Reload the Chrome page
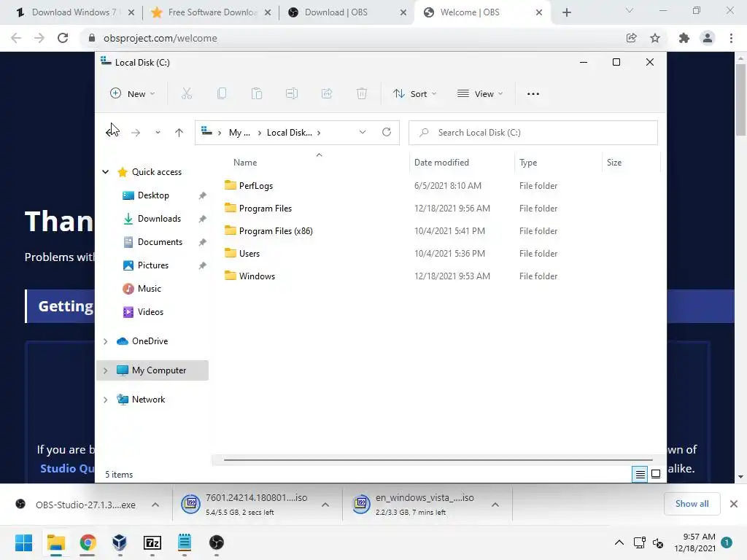 point(63,38)
